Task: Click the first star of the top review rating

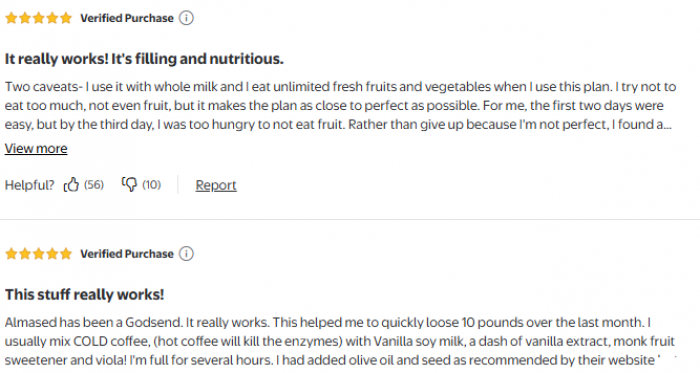Action: 11,18
